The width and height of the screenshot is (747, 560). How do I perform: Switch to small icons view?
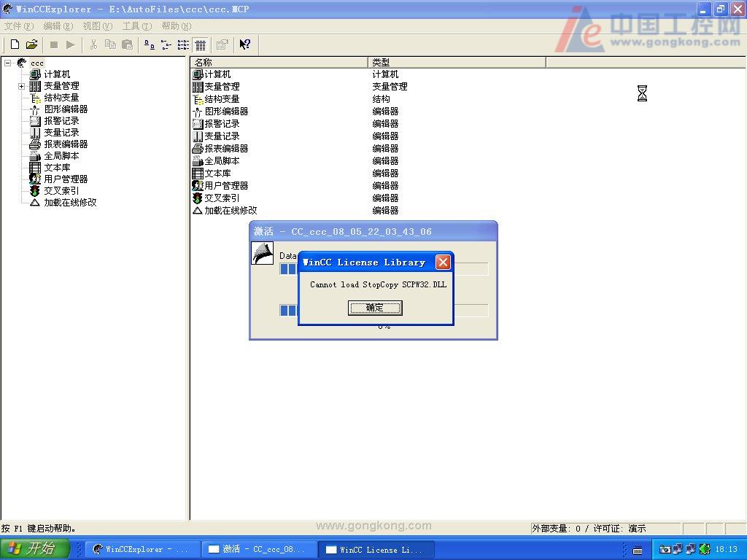166,44
